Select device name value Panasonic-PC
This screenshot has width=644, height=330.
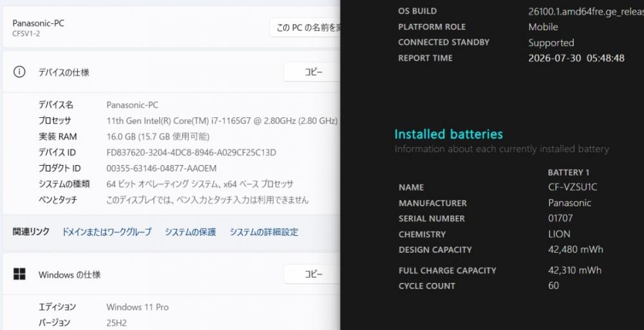pos(132,105)
